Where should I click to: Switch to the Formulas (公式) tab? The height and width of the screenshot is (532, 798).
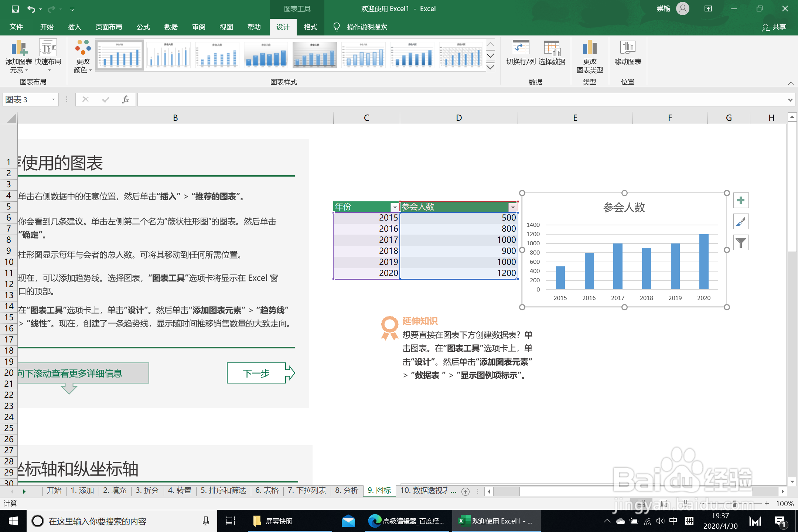pyautogui.click(x=143, y=27)
